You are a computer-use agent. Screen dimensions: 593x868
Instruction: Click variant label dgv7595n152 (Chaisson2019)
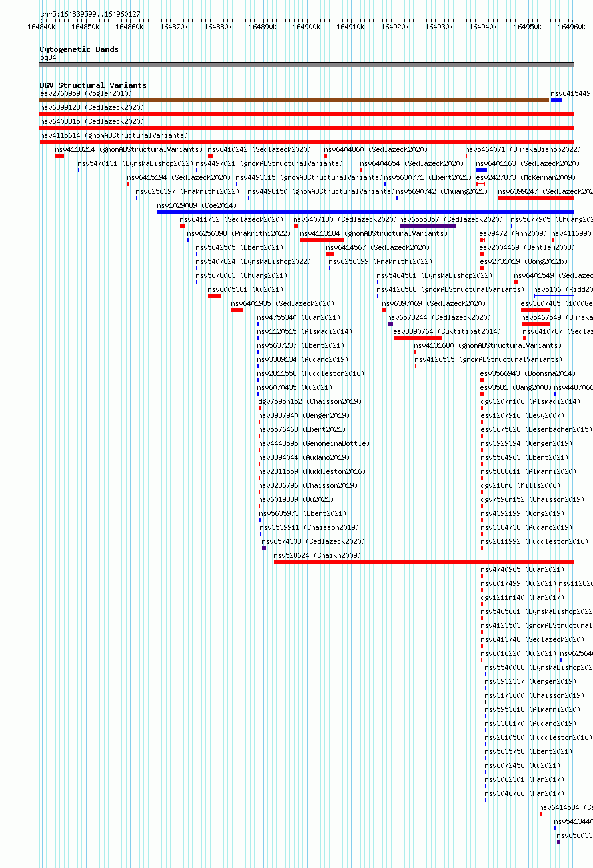[310, 401]
